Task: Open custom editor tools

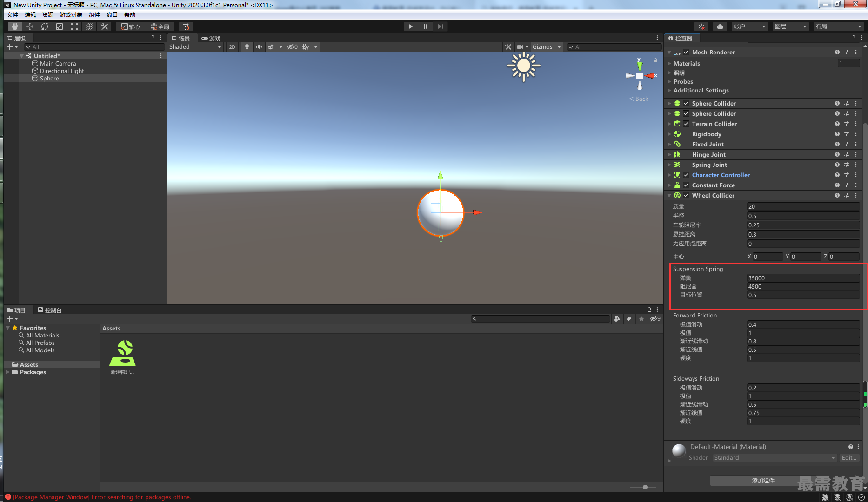Action: click(x=104, y=26)
